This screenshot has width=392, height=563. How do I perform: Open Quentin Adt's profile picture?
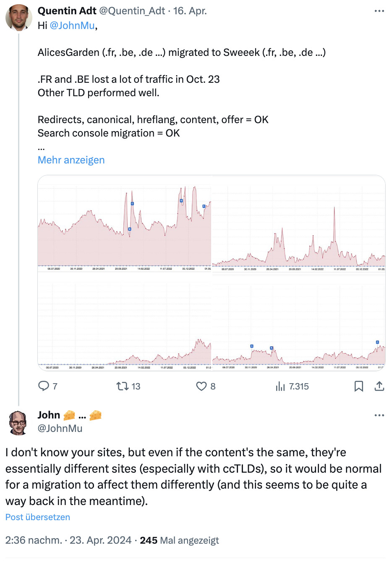point(19,18)
